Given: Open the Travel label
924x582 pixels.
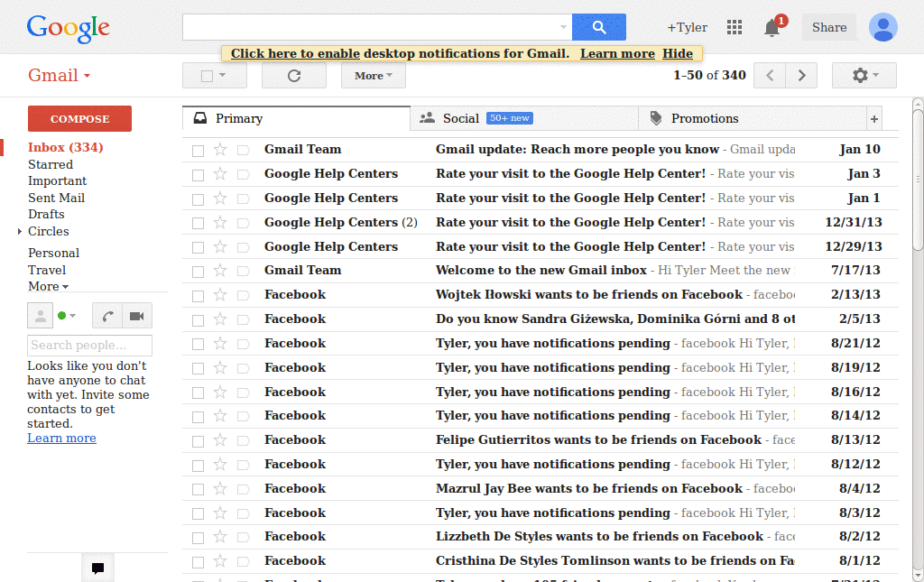Looking at the screenshot, I should coord(47,271).
